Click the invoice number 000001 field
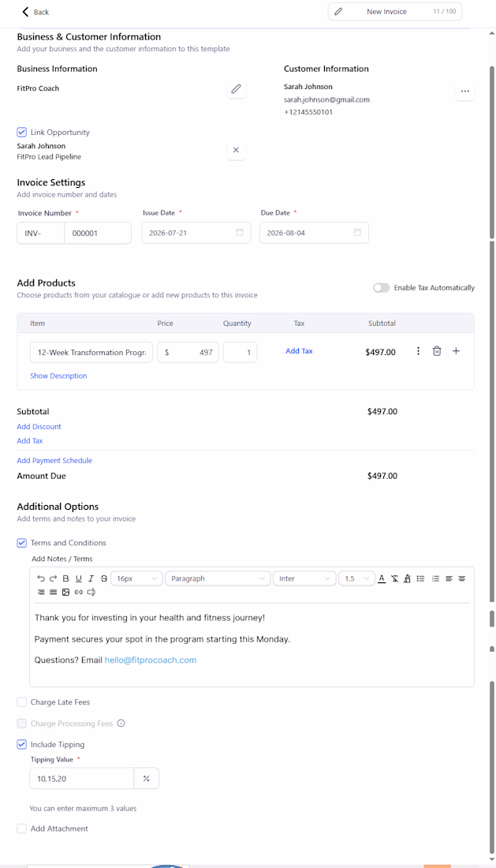 coord(98,233)
